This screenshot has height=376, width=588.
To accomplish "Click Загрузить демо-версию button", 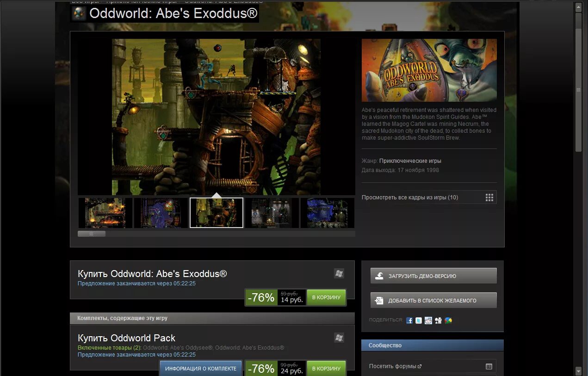I will [x=433, y=276].
